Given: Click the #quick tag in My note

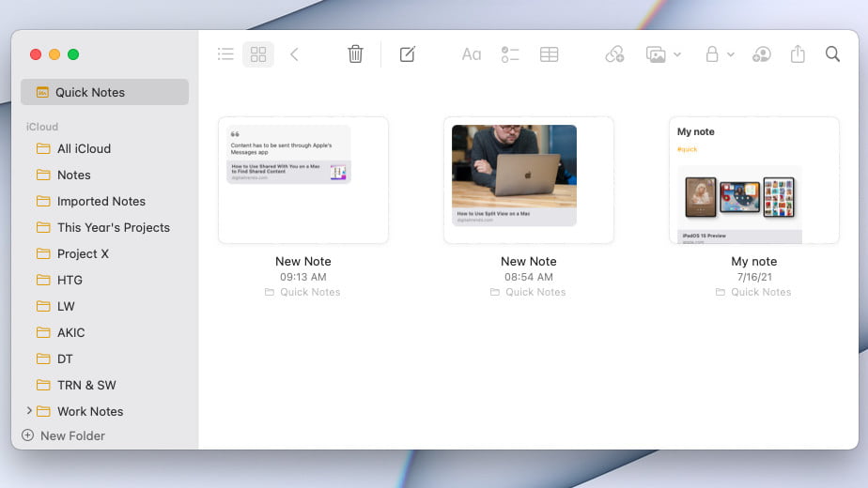Looking at the screenshot, I should 687,149.
